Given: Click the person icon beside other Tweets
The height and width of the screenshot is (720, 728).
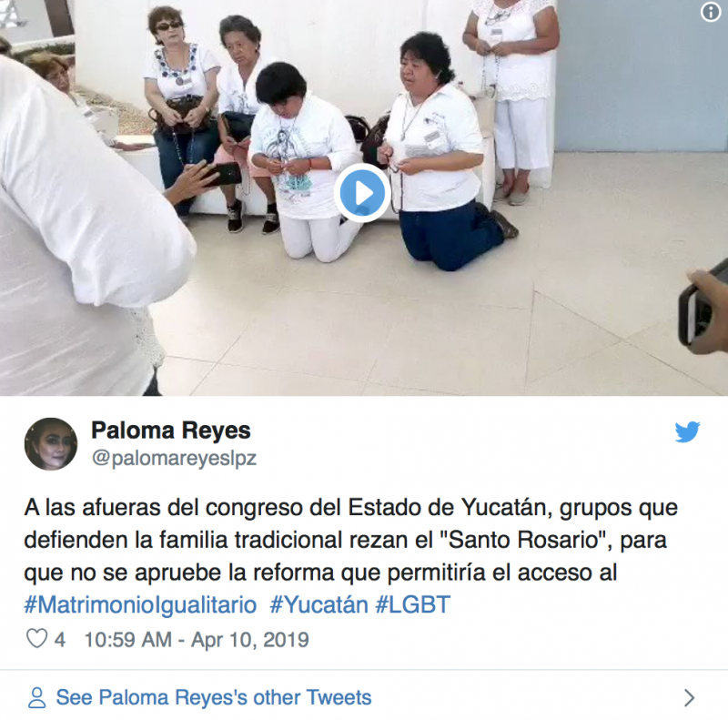Looking at the screenshot, I should 37,698.
